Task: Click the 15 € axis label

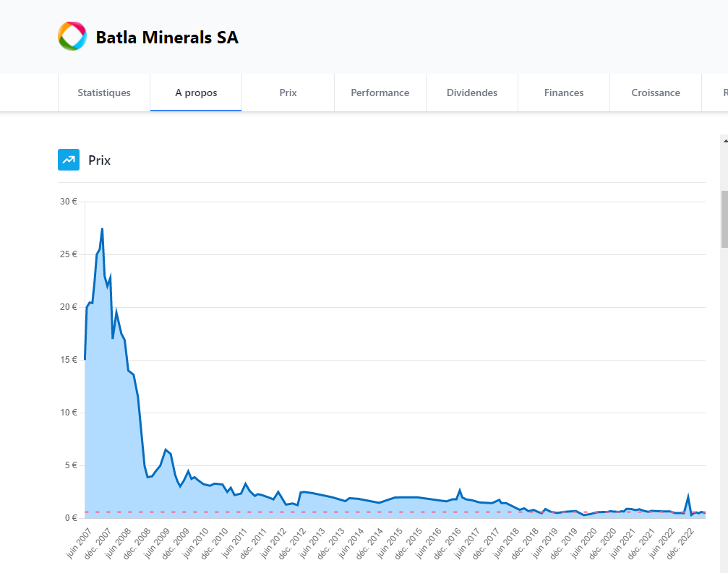Action: (68, 360)
